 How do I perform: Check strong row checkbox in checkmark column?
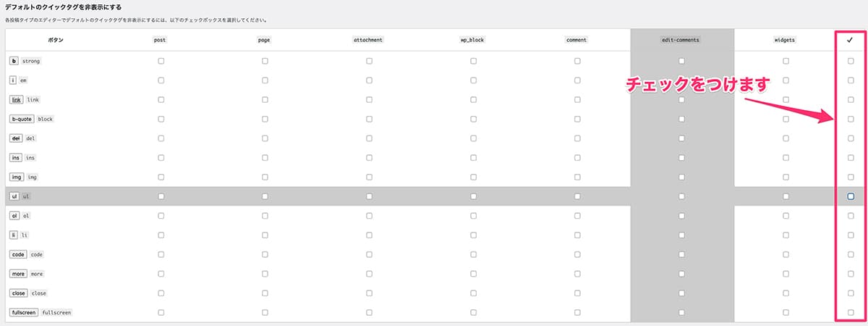pos(851,61)
